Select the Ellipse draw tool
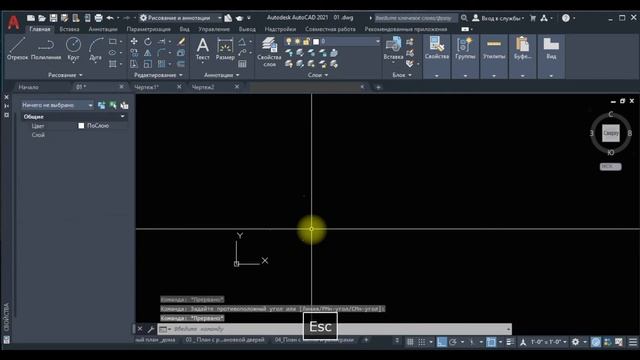This screenshot has width=640, height=360. point(113,53)
